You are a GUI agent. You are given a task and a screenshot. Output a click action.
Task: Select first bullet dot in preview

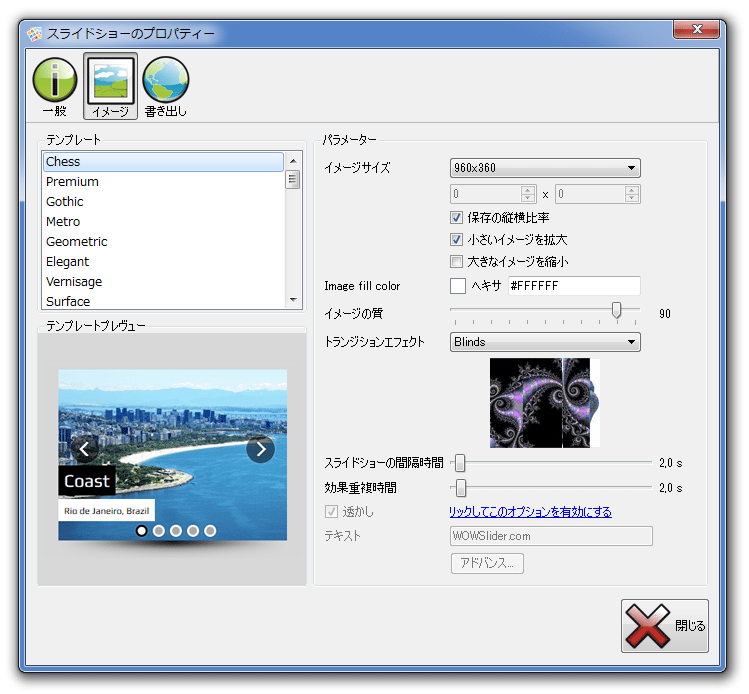click(x=141, y=531)
